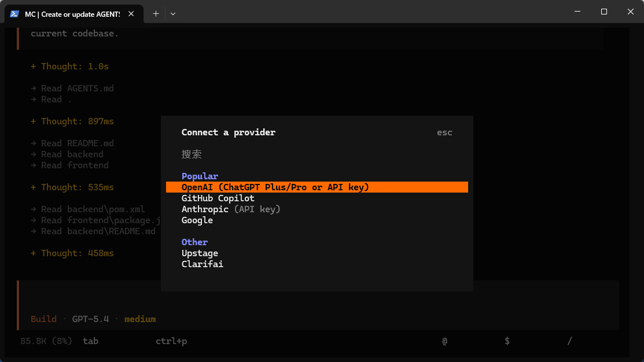Click the @ shortcut hint
The image size is (644, 362).
[x=445, y=341]
